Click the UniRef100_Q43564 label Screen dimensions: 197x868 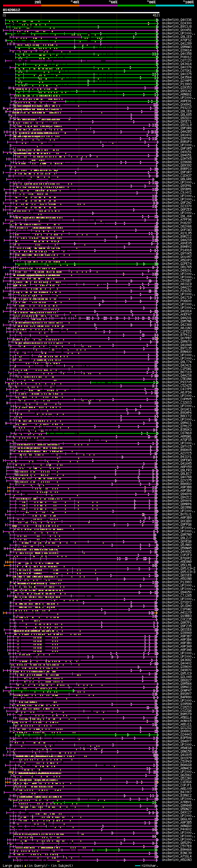pos(177,78)
